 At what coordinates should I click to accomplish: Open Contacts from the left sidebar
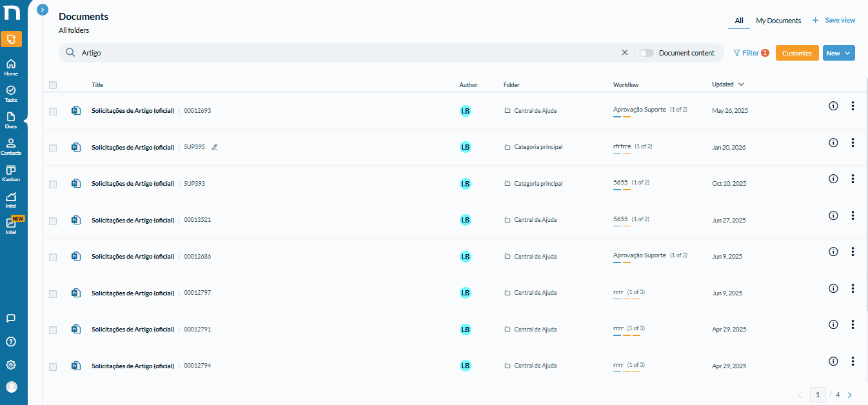click(11, 147)
